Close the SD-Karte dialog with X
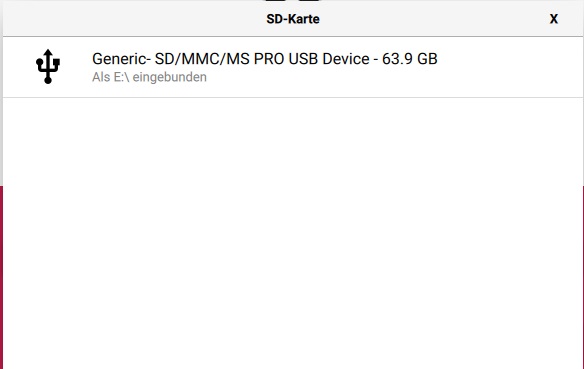 tap(553, 19)
